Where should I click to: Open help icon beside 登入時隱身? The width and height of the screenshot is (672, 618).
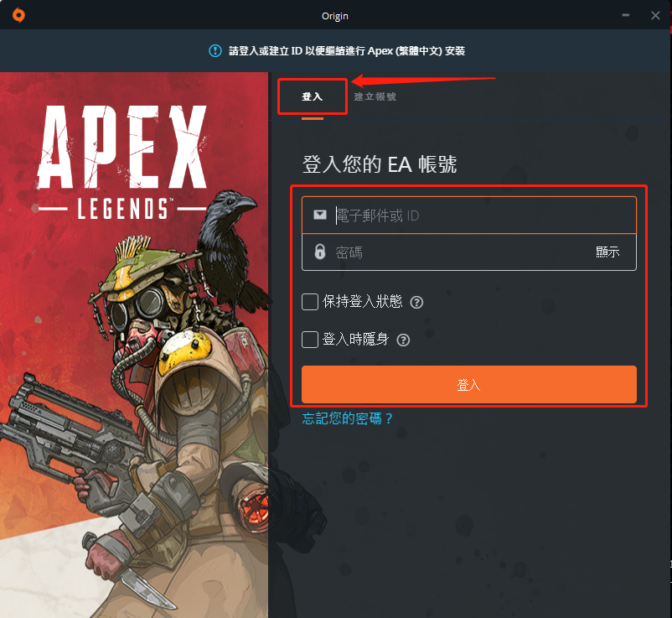(x=403, y=340)
